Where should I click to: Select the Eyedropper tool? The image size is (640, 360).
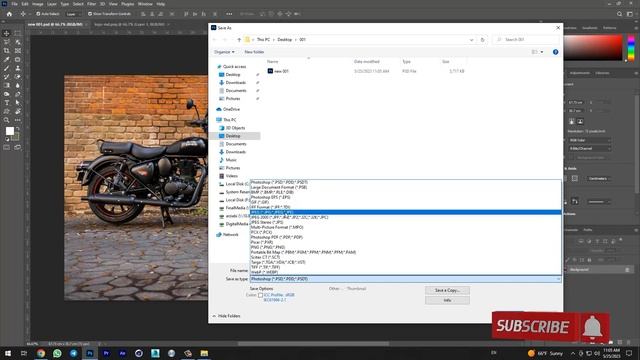click(x=7, y=60)
